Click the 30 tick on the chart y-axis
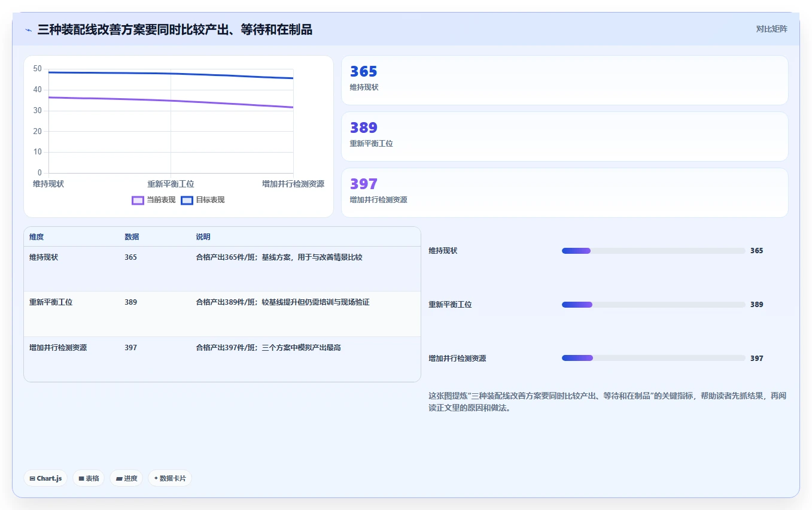Image resolution: width=812 pixels, height=510 pixels. click(38, 111)
